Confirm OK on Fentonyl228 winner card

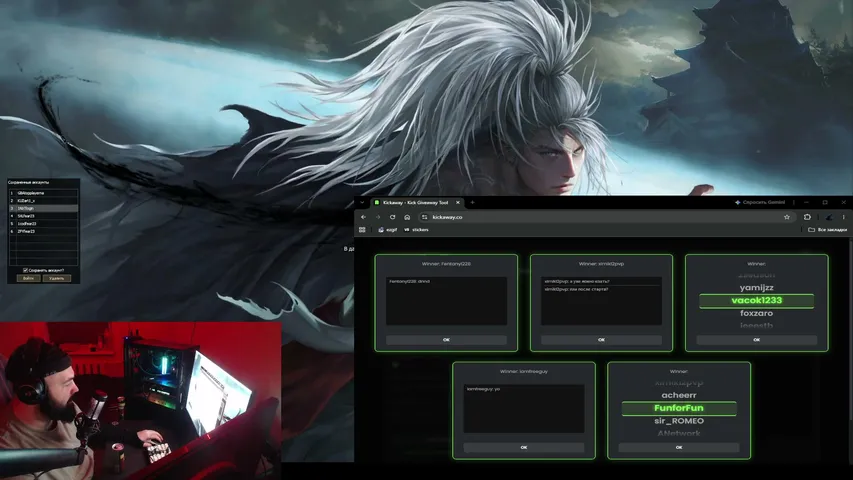tap(446, 340)
